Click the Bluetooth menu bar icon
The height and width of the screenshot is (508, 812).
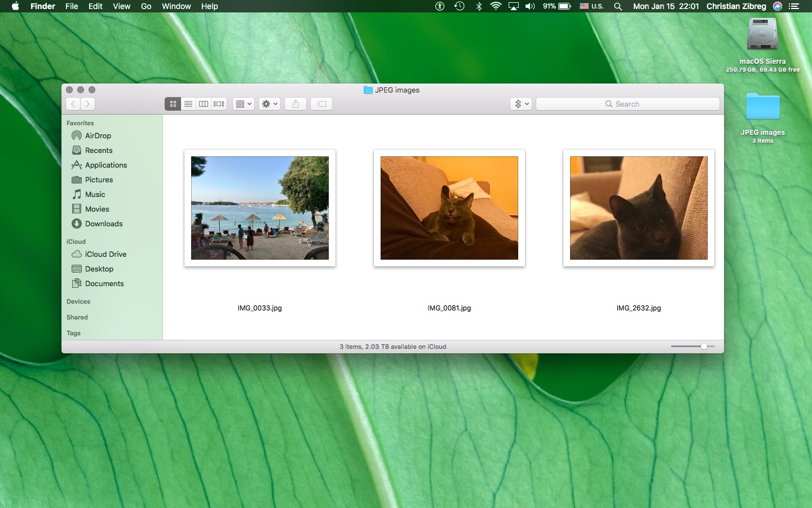click(479, 6)
